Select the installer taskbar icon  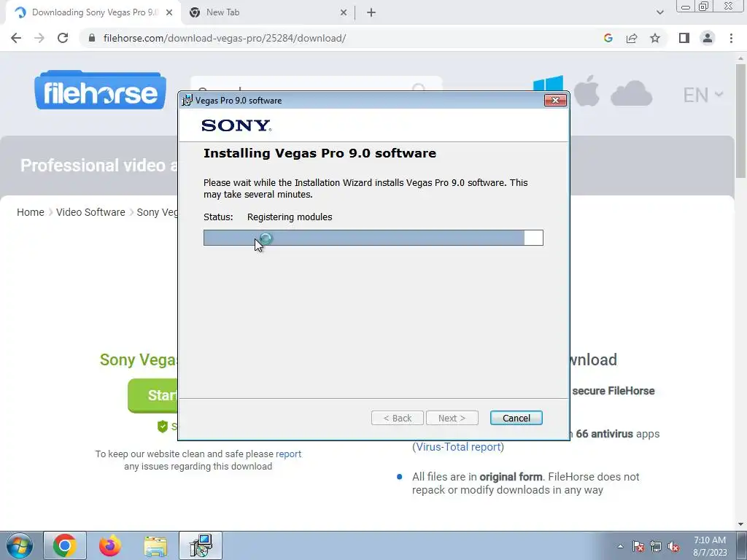click(x=201, y=545)
